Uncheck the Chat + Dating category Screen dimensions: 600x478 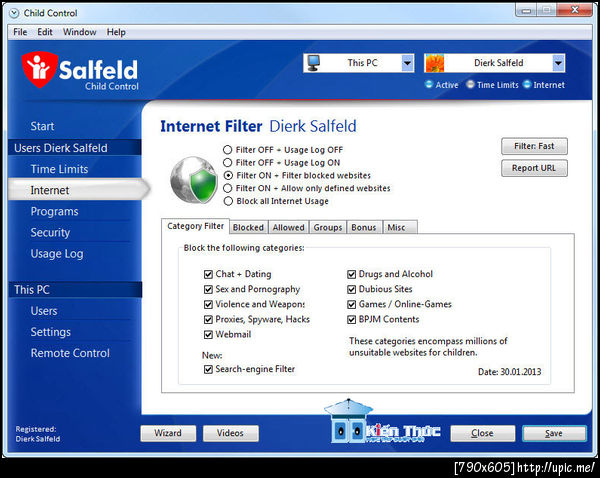(x=208, y=274)
